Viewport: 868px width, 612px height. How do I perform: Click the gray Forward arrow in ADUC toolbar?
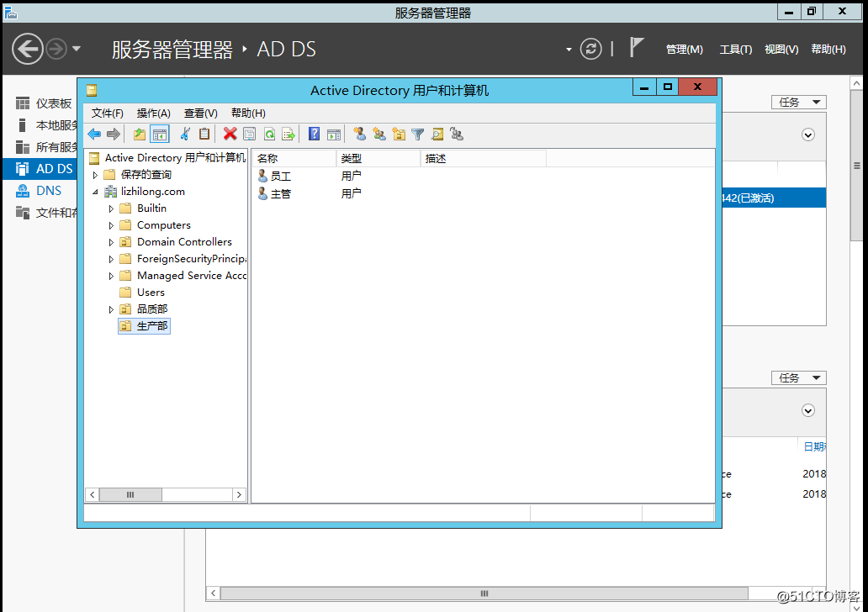(114, 134)
